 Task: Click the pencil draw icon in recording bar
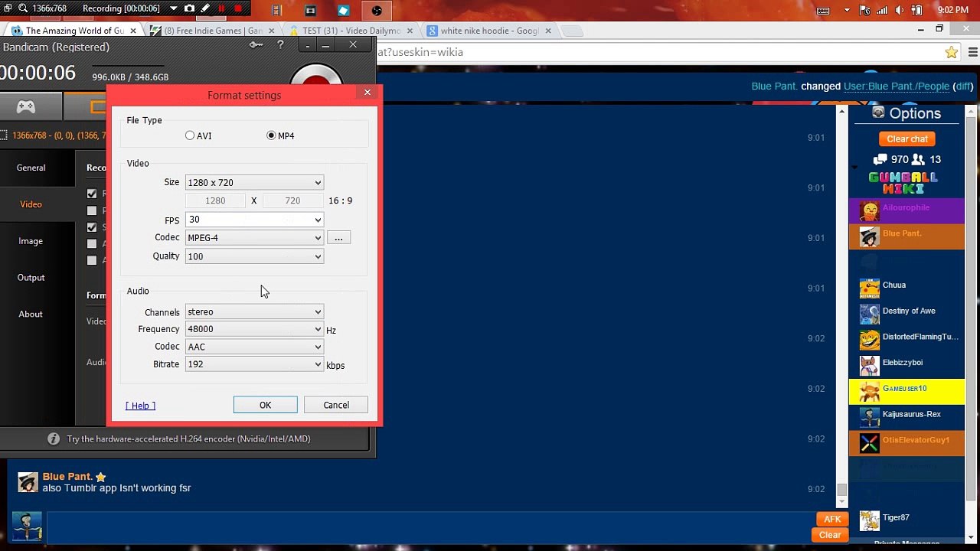[205, 8]
